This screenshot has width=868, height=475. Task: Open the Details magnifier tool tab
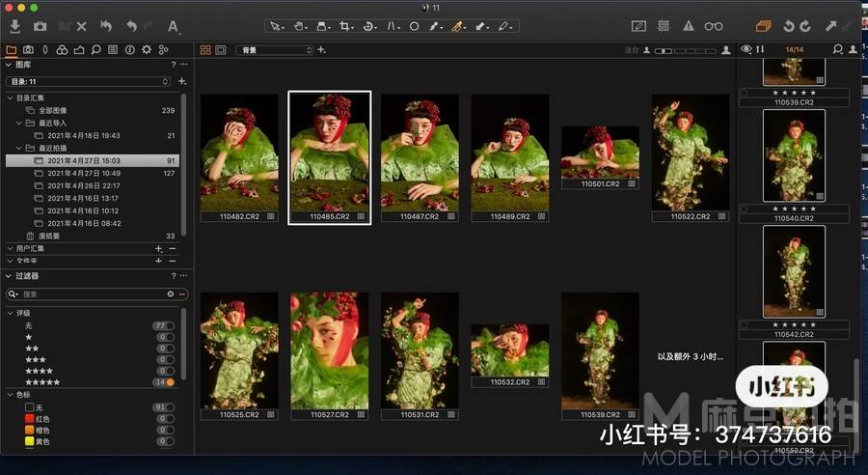pyautogui.click(x=95, y=50)
